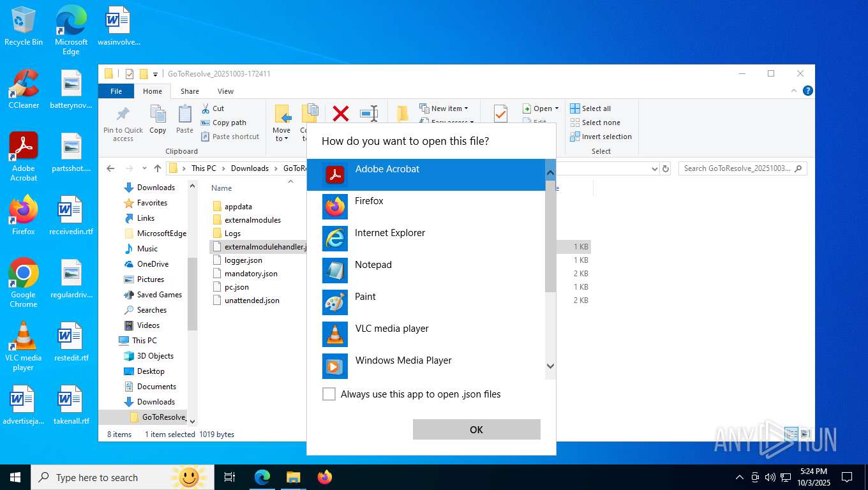Click Select none in the ribbon
This screenshot has height=490, width=868.
click(595, 122)
